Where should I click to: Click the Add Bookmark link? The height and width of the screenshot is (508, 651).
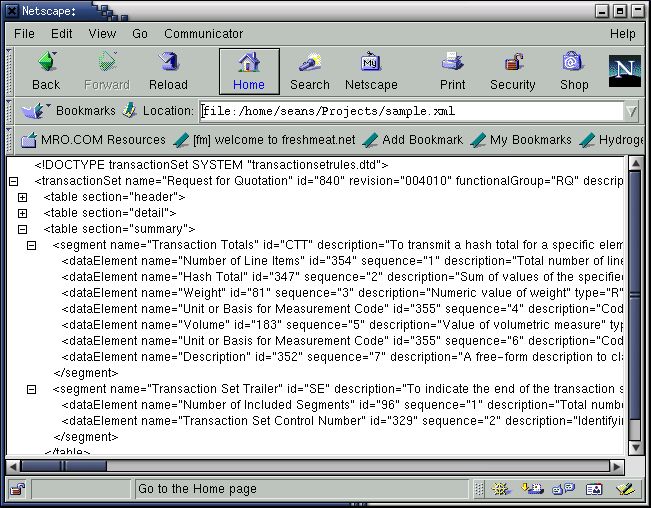click(413, 140)
